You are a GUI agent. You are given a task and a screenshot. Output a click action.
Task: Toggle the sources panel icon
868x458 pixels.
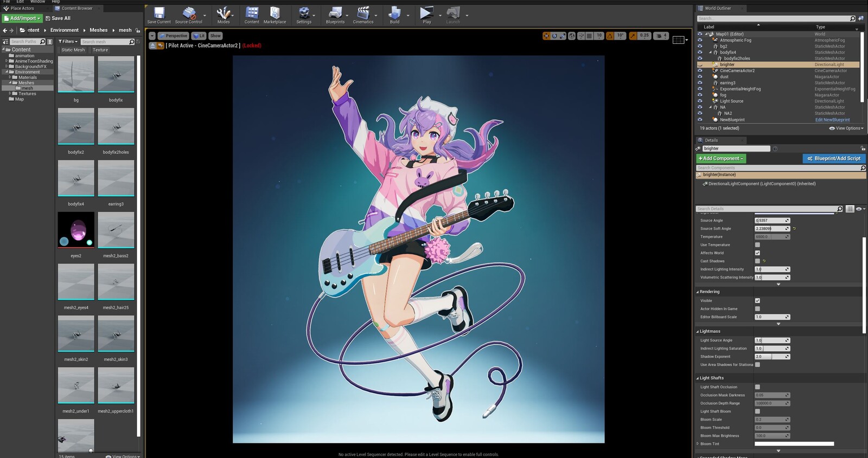click(x=5, y=42)
